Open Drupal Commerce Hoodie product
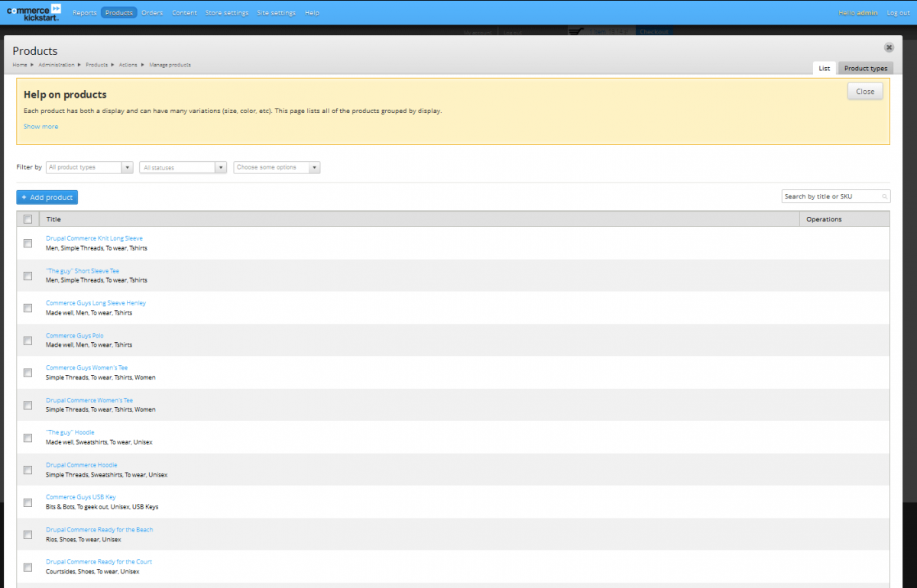 [x=82, y=465]
